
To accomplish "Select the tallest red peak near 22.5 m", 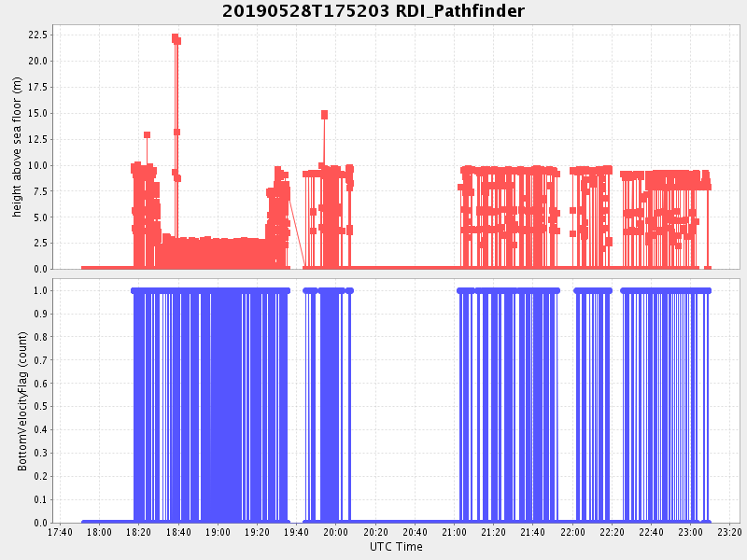I will point(176,38).
